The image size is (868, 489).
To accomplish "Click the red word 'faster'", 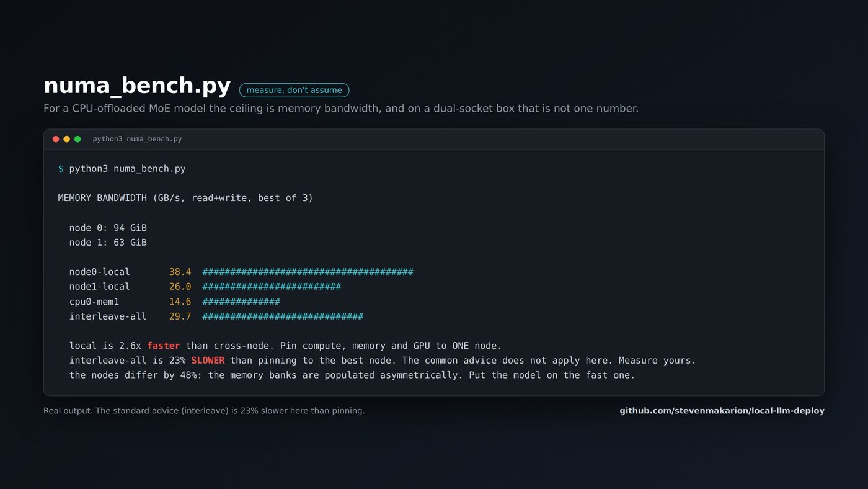I will pyautogui.click(x=164, y=346).
